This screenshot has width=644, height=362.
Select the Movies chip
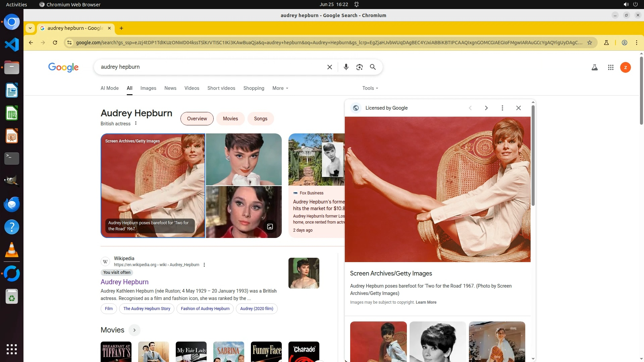[x=230, y=119]
